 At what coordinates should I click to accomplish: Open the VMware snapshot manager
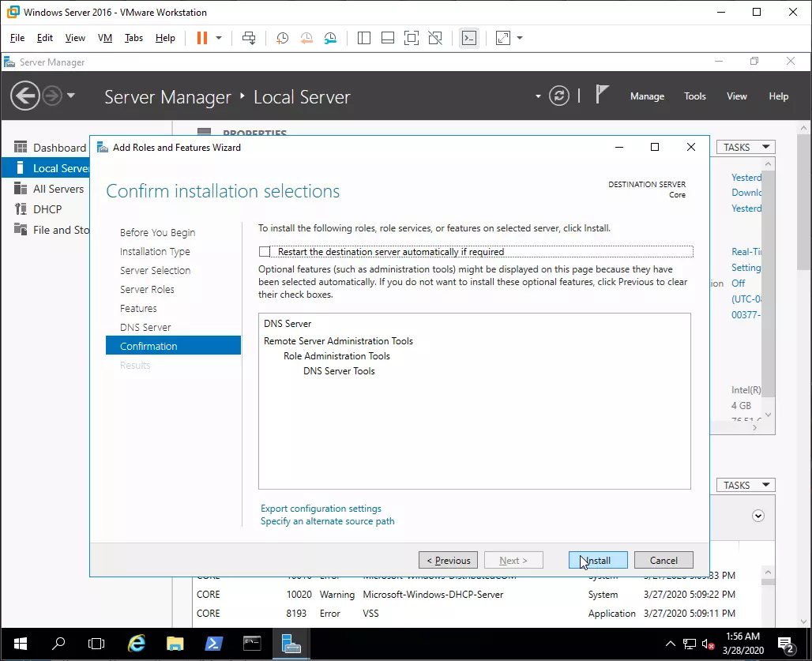point(330,38)
